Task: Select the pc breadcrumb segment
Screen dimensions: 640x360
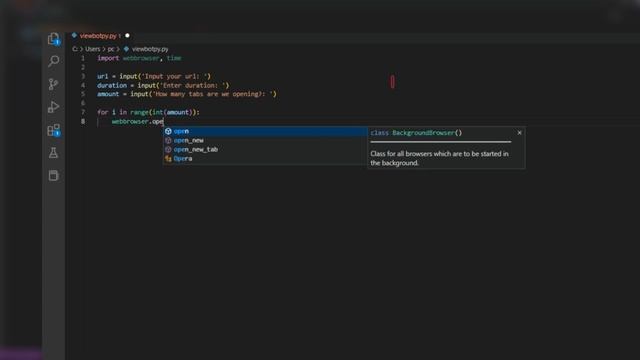Action: pos(111,49)
